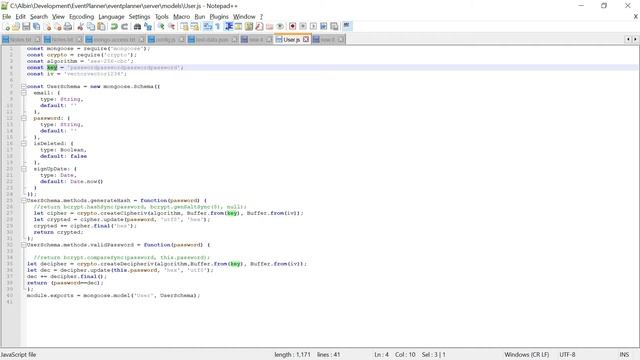Click the Print toolbar icon
This screenshot has height=360, width=640.
point(68,27)
